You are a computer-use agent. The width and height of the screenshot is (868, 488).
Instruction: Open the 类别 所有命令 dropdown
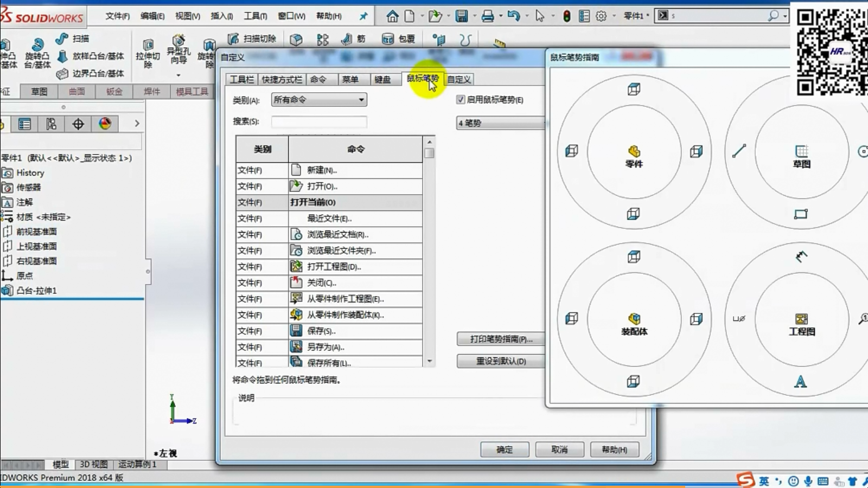point(318,100)
